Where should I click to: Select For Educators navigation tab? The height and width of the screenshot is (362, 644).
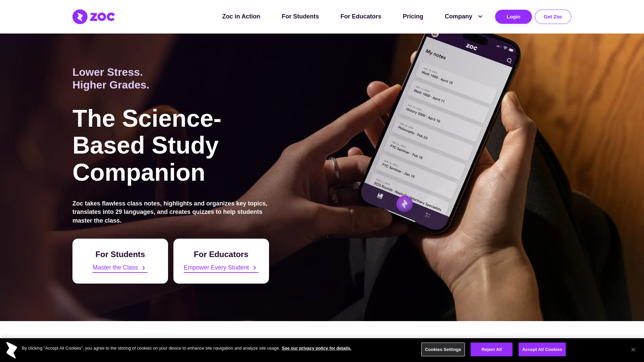(x=361, y=16)
